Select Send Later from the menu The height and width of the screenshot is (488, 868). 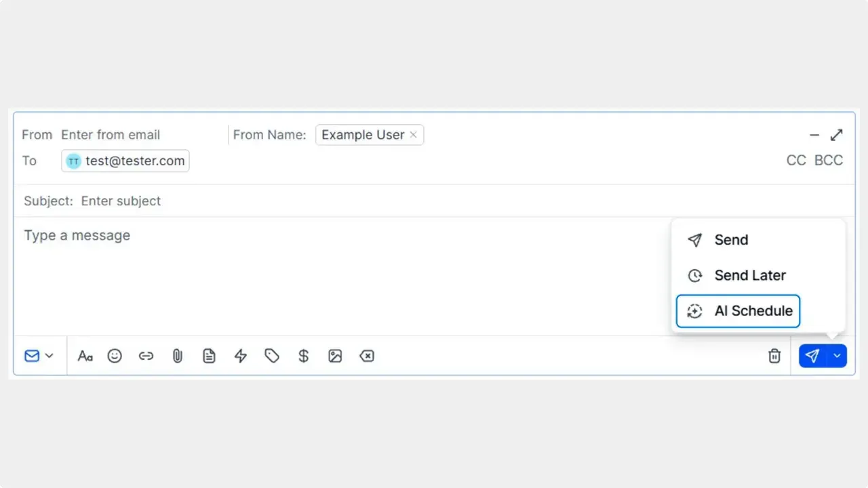point(750,275)
